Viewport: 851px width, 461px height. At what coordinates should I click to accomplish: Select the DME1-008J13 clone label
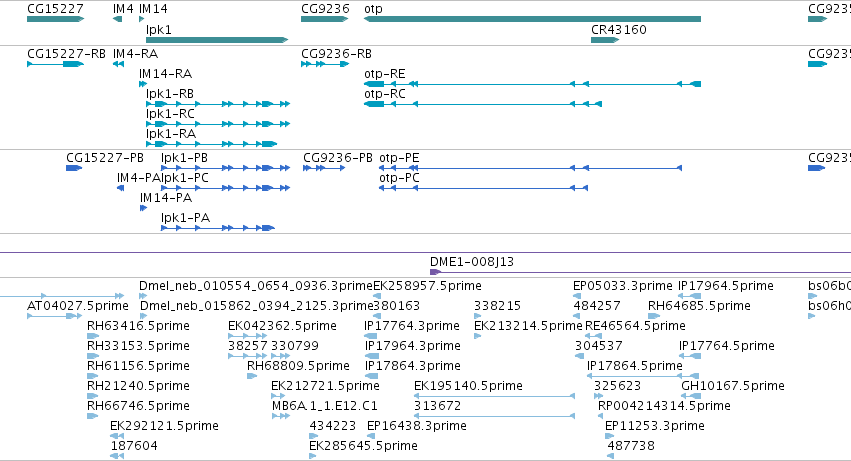point(472,262)
